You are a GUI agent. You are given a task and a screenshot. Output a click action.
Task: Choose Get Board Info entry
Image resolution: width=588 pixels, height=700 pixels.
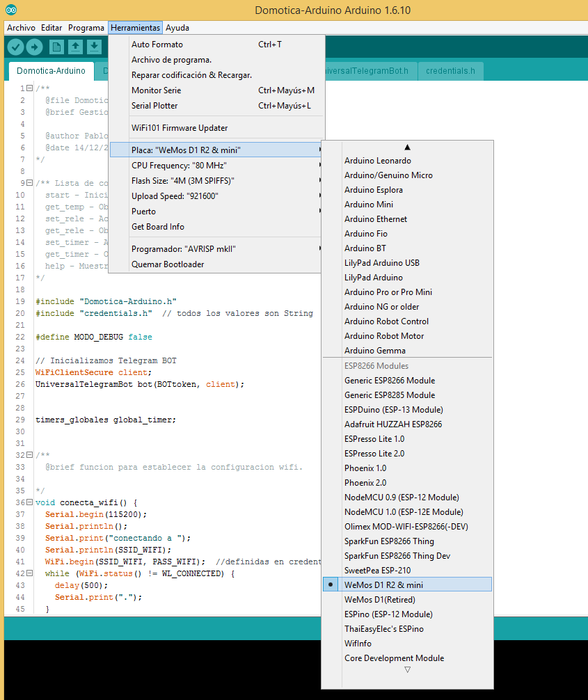pos(216,227)
